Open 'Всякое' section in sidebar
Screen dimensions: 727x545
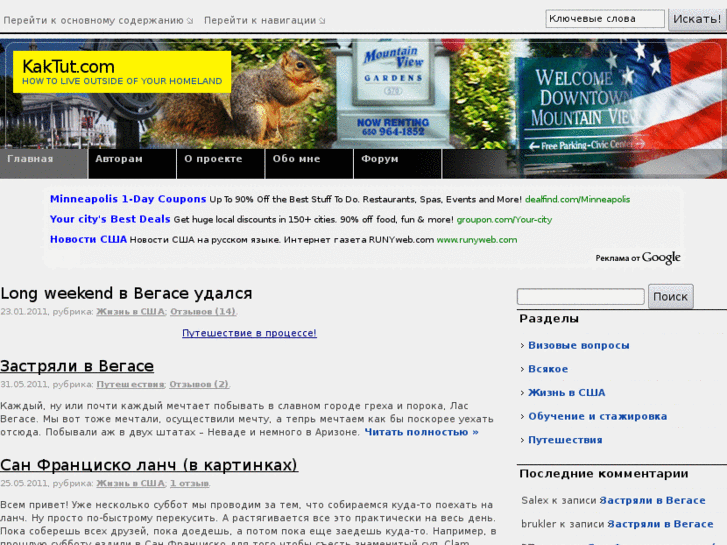548,369
